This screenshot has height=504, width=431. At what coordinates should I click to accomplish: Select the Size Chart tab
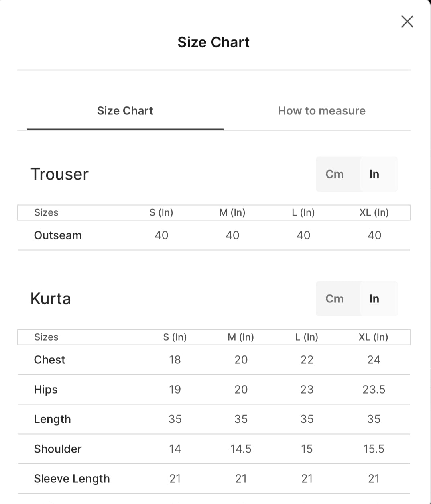click(125, 111)
